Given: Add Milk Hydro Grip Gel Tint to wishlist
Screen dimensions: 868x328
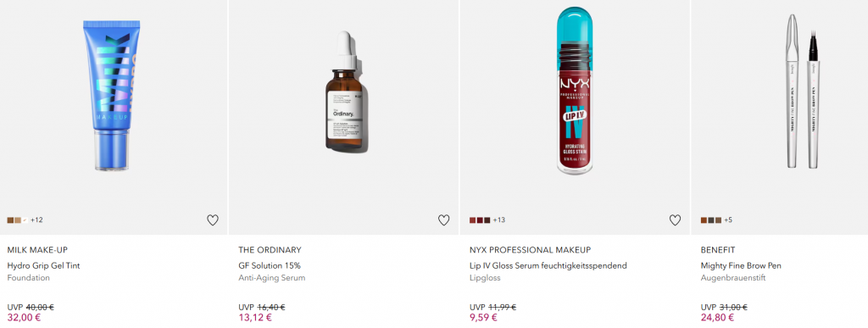Looking at the screenshot, I should click(x=213, y=220).
